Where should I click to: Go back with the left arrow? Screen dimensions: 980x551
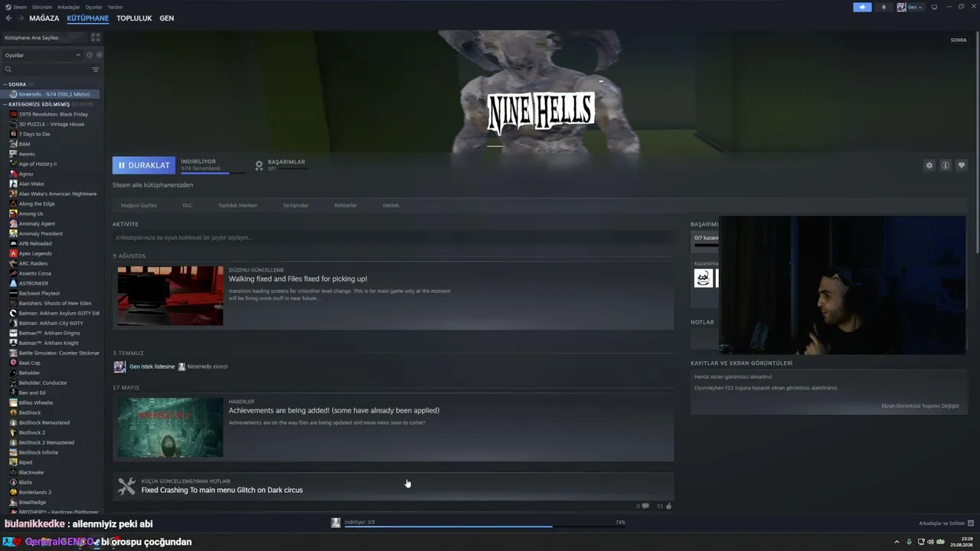pyautogui.click(x=9, y=18)
